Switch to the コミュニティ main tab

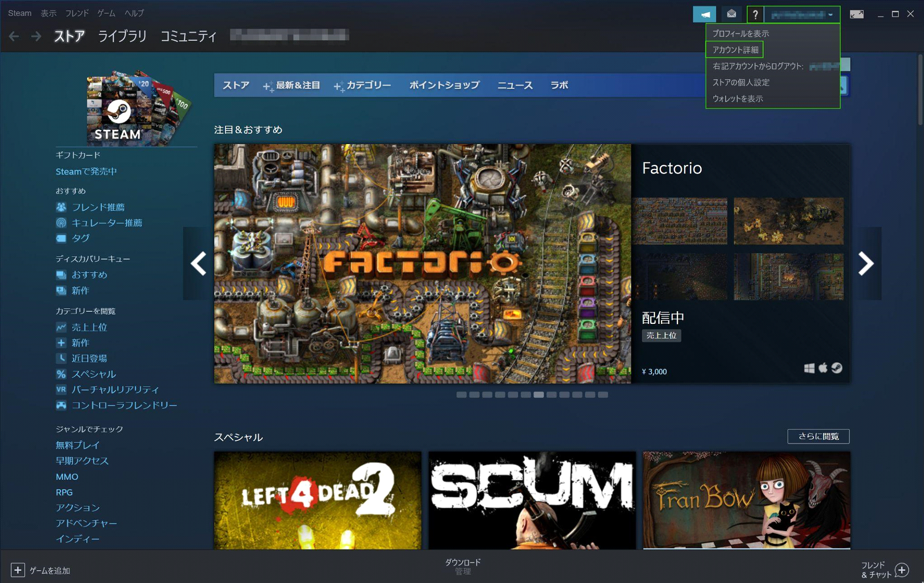[x=189, y=36]
